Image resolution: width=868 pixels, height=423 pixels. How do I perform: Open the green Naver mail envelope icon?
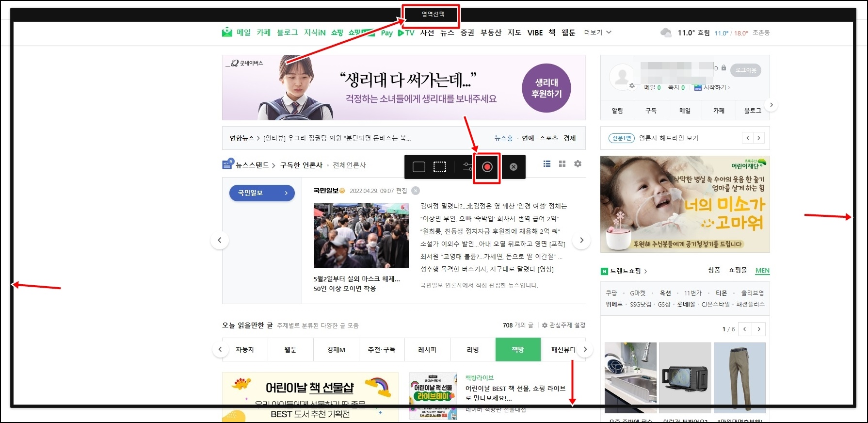pos(227,33)
